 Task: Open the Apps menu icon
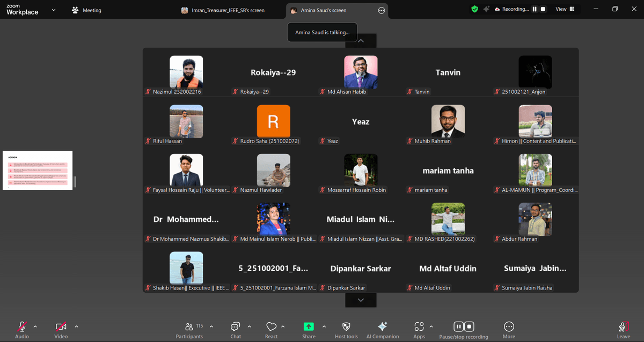[x=419, y=326]
